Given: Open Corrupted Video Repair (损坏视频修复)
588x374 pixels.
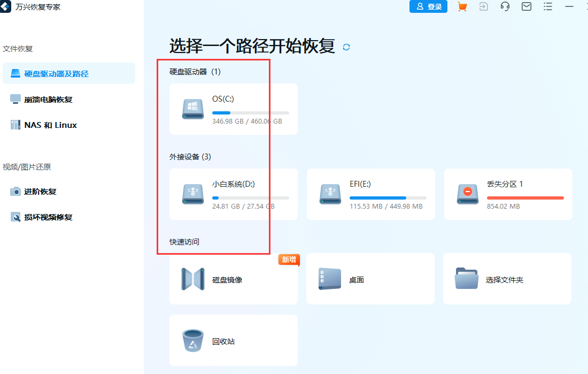Looking at the screenshot, I should (42, 217).
